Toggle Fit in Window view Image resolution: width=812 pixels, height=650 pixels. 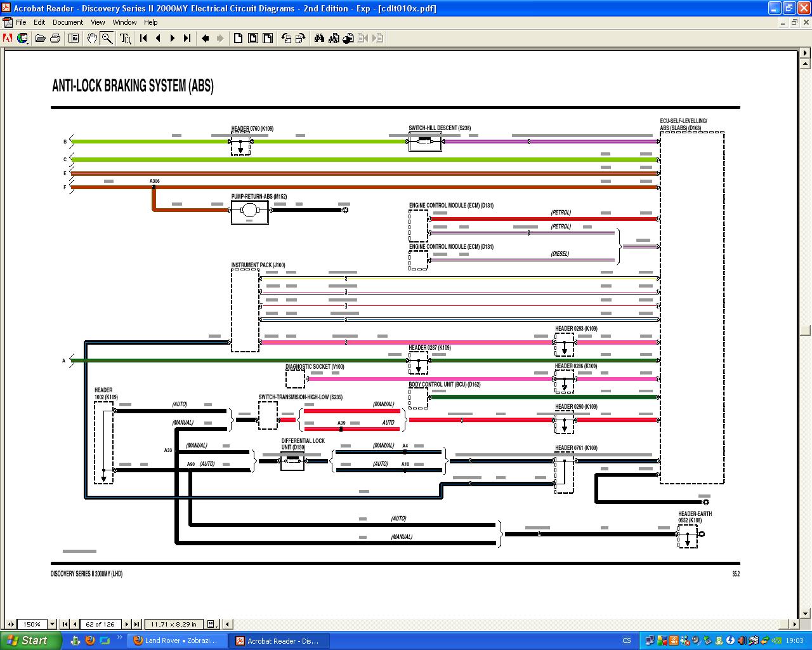pyautogui.click(x=253, y=39)
